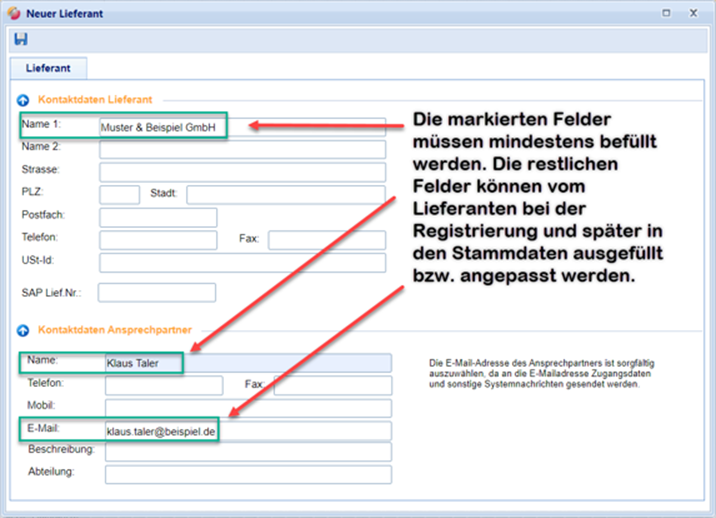Collapse the Kontaktdaten Ansprechpartner section
Image resolution: width=716 pixels, height=518 pixels.
click(23, 330)
